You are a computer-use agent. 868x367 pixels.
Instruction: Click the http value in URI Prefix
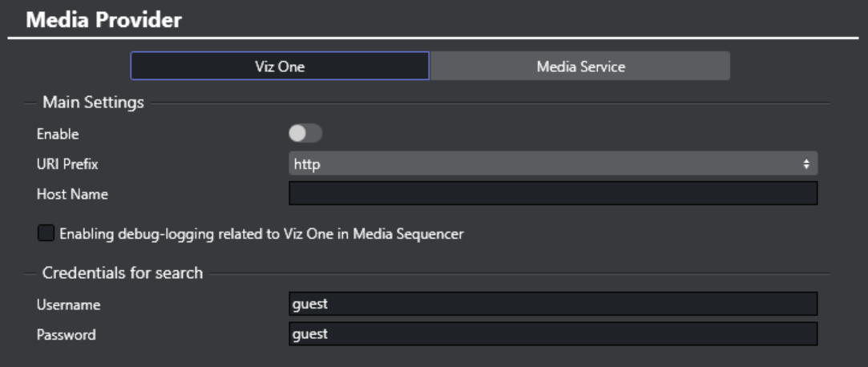pos(307,164)
